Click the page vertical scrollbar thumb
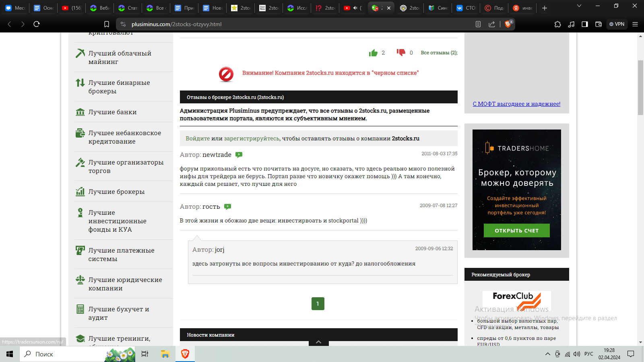Screen dimensions: 644x362 640,88
